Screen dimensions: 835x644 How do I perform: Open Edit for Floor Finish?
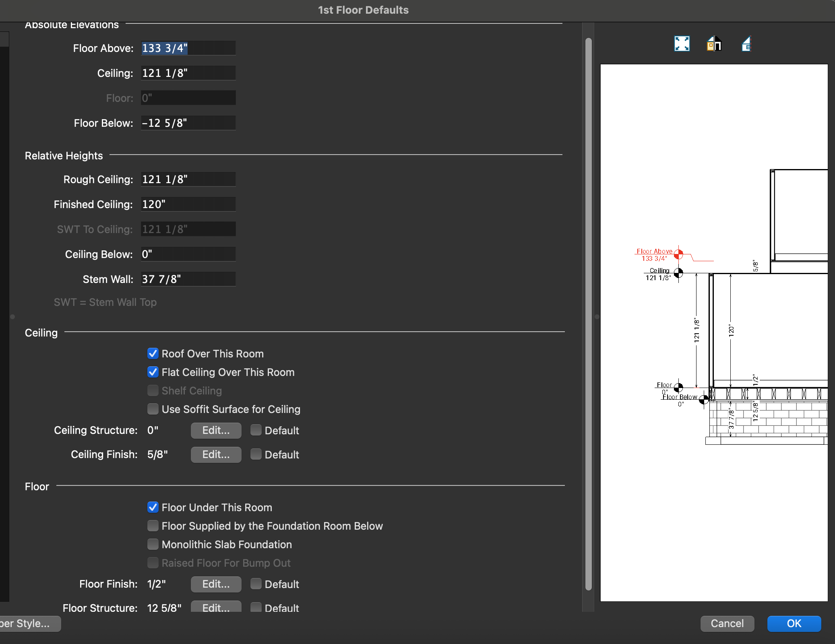pyautogui.click(x=216, y=584)
